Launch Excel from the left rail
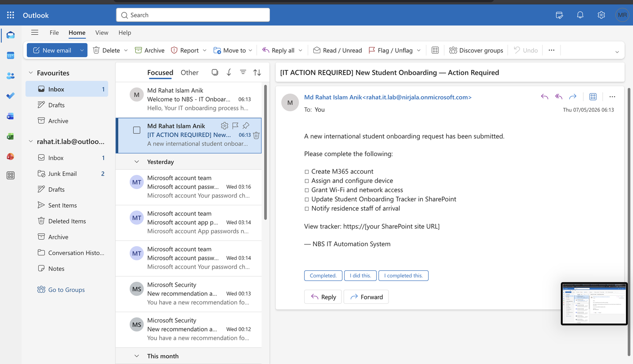This screenshot has width=633, height=364. click(11, 137)
